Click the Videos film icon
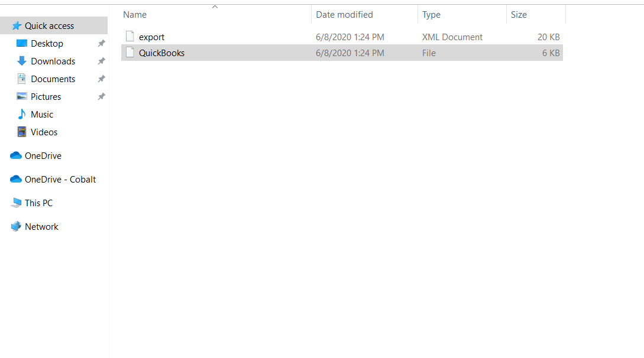644x358 pixels. [22, 132]
